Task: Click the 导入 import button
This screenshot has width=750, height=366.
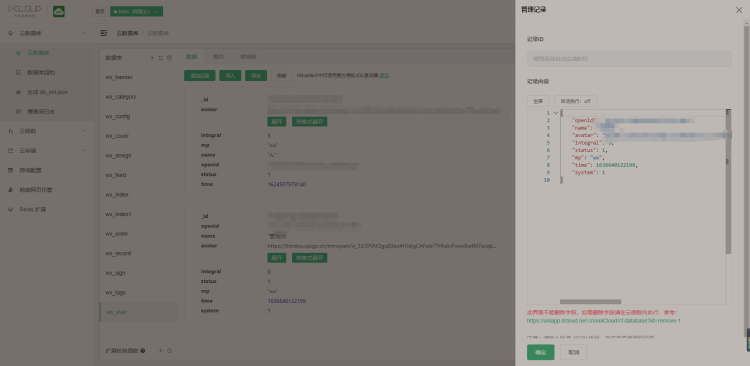Action: click(x=230, y=76)
